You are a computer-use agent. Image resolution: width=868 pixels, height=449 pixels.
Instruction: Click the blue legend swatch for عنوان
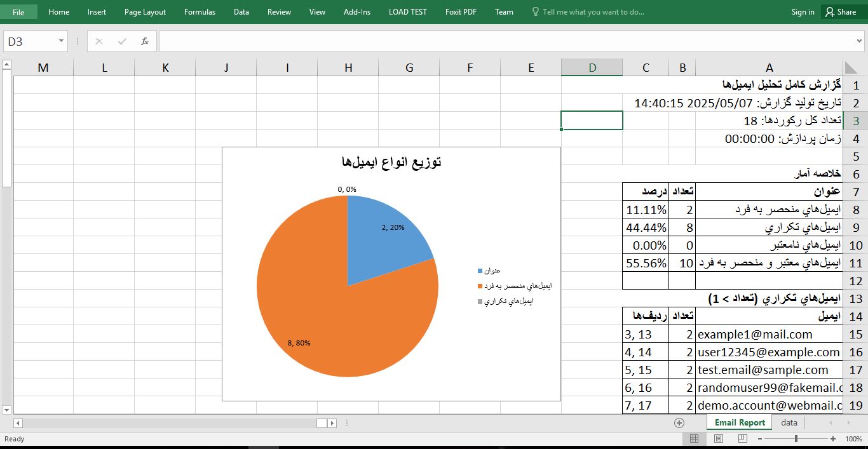coord(480,271)
